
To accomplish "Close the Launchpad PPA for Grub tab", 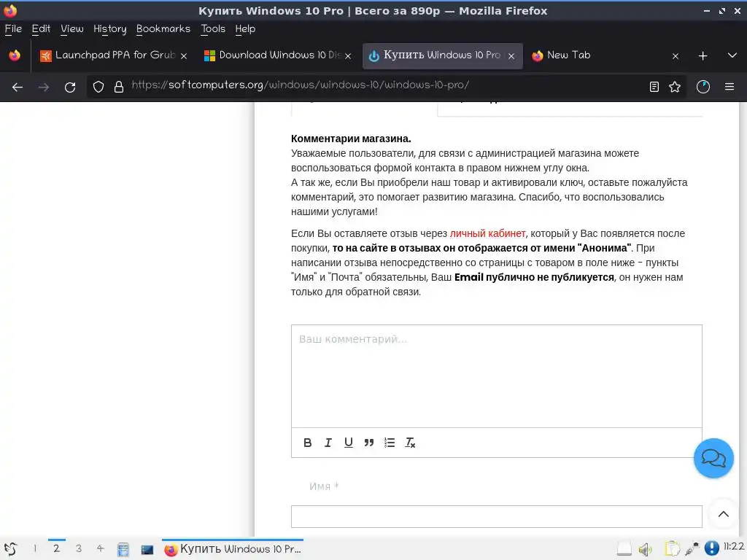I will tap(183, 56).
